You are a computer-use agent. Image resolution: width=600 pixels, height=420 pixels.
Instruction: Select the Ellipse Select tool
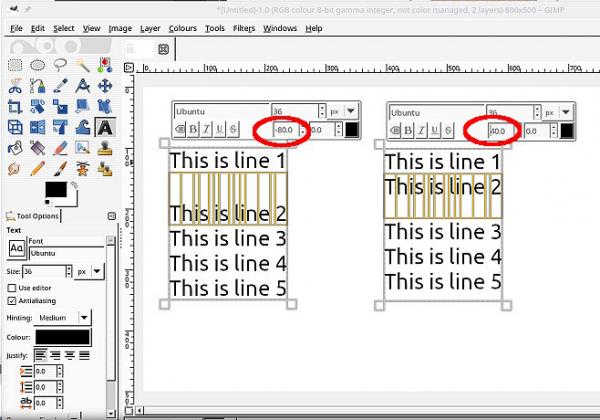(38, 65)
